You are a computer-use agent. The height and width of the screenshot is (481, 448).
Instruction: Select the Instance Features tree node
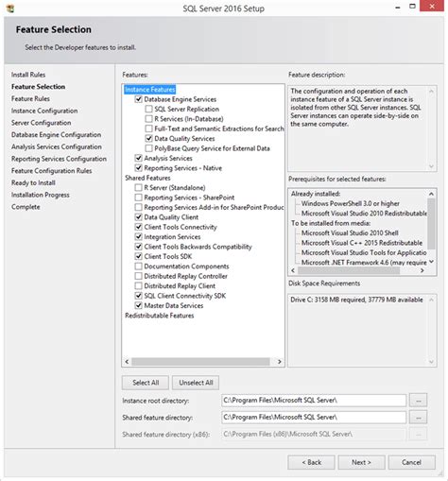[x=149, y=90]
